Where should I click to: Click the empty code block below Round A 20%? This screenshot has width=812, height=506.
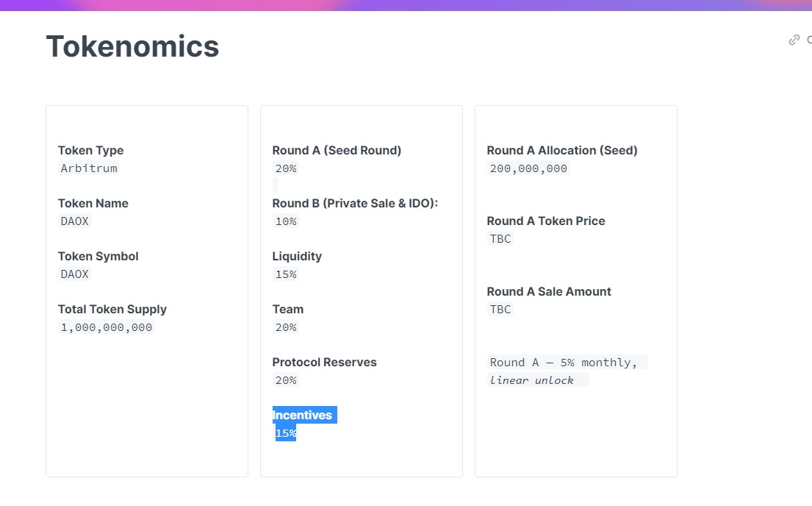[276, 185]
